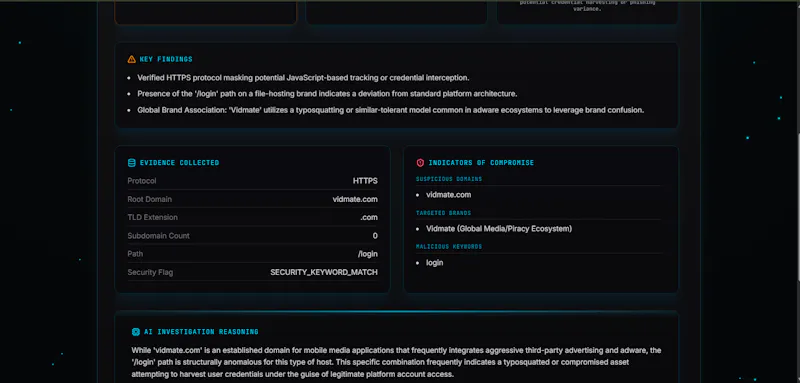Screen dimensions: 800x383
Task: Click the HTTPS protocol value
Action: pyautogui.click(x=365, y=181)
